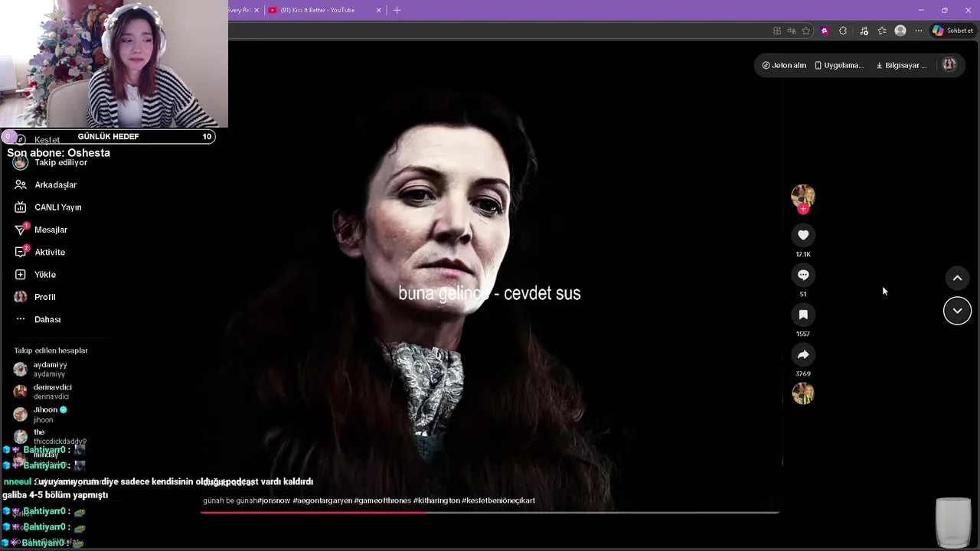
Task: Like the video with heart icon
Action: (x=803, y=235)
